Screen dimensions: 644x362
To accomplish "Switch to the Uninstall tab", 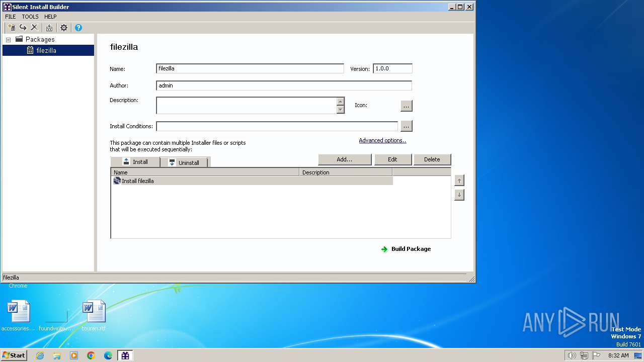I will pyautogui.click(x=184, y=162).
